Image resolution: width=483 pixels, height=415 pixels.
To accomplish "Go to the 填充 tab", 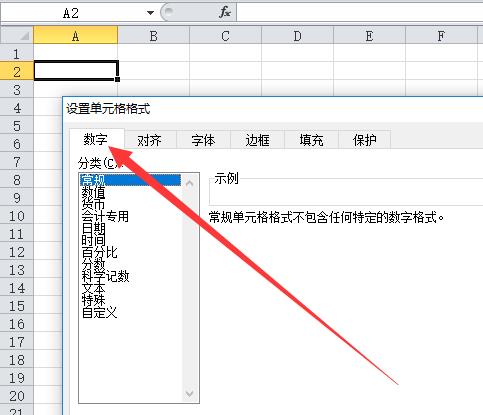I will tap(311, 140).
